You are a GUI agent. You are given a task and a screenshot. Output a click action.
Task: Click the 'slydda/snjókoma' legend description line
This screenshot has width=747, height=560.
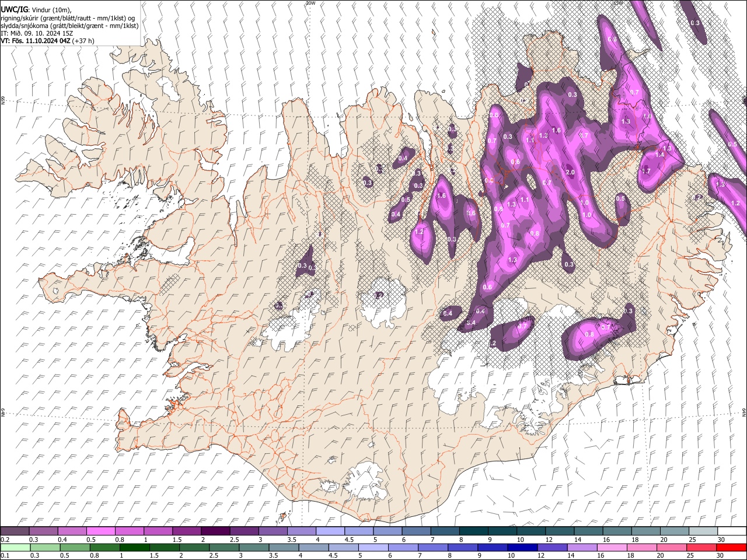point(69,26)
